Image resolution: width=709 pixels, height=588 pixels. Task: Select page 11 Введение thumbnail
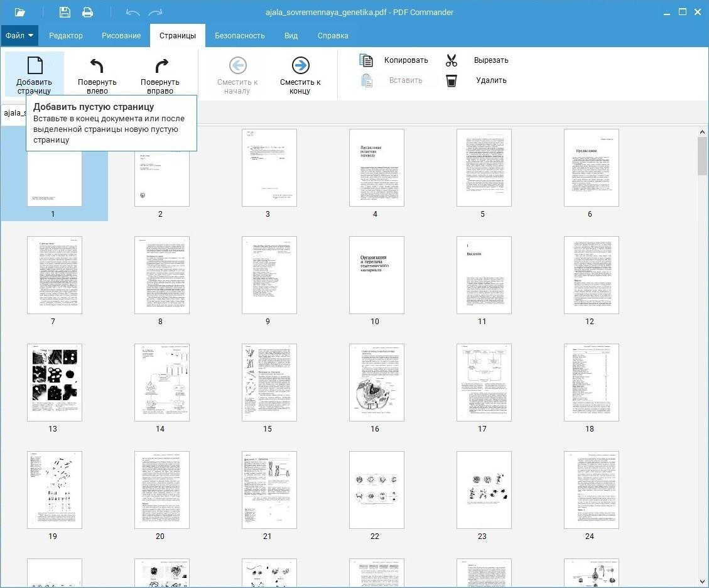pyautogui.click(x=484, y=275)
